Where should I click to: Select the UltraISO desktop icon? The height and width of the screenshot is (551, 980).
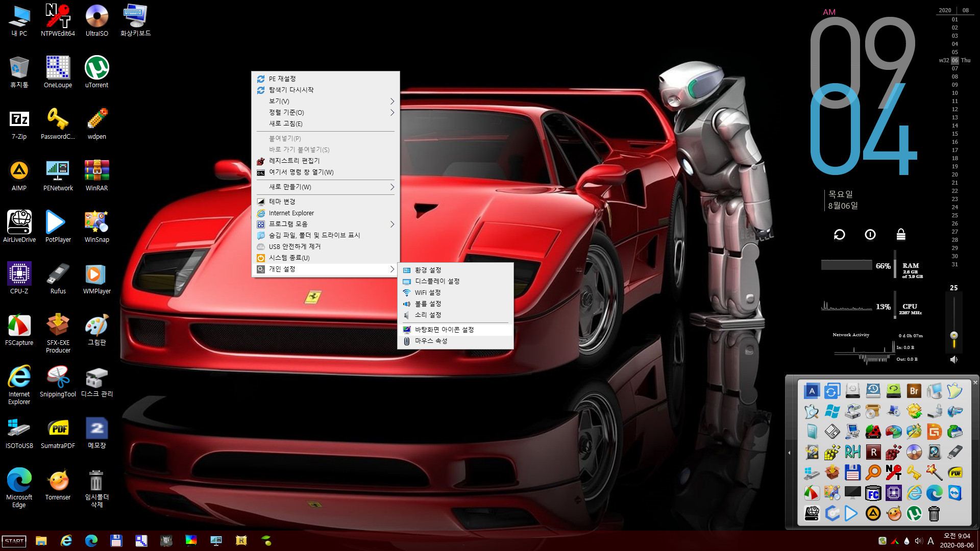pyautogui.click(x=96, y=20)
